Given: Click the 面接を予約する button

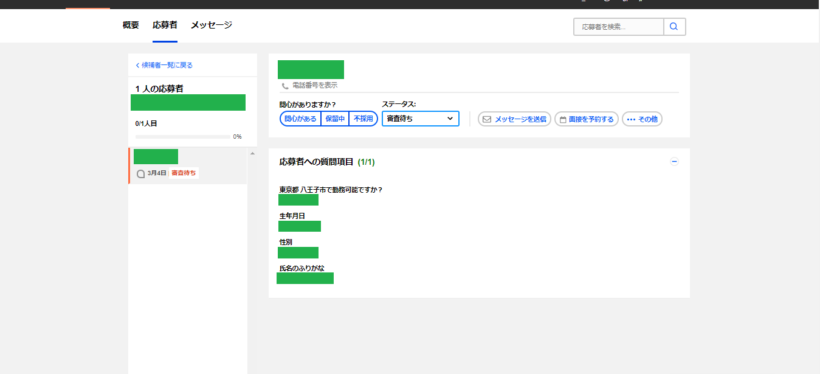Looking at the screenshot, I should coord(587,119).
